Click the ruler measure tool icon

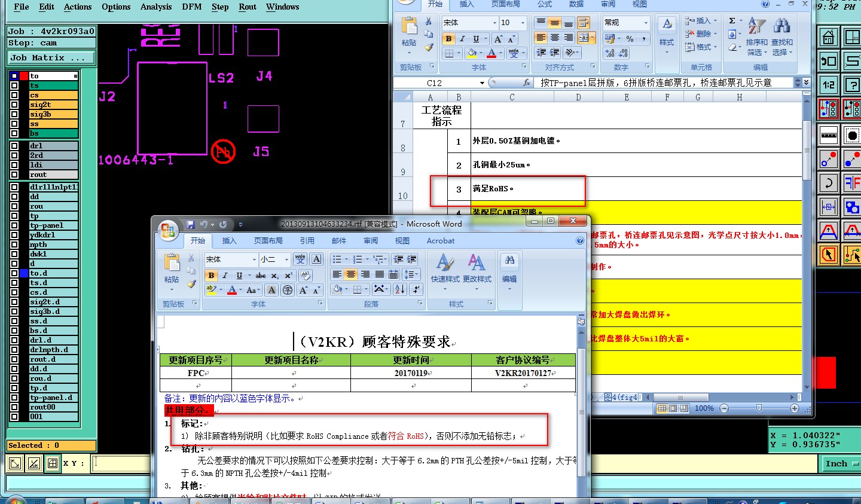829,134
